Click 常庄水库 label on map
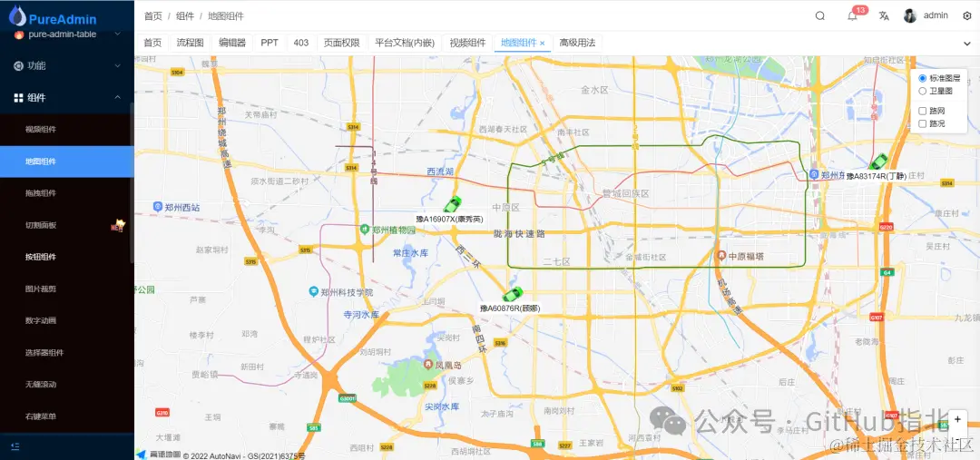 click(x=411, y=254)
